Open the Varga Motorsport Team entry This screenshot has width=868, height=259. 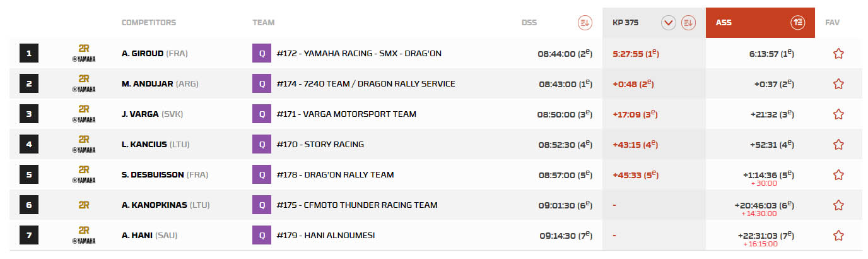[x=346, y=114]
